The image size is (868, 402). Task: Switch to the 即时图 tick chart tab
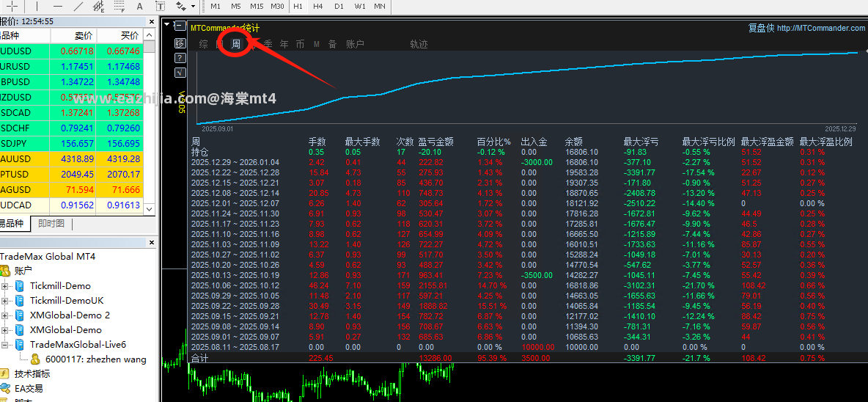[51, 223]
